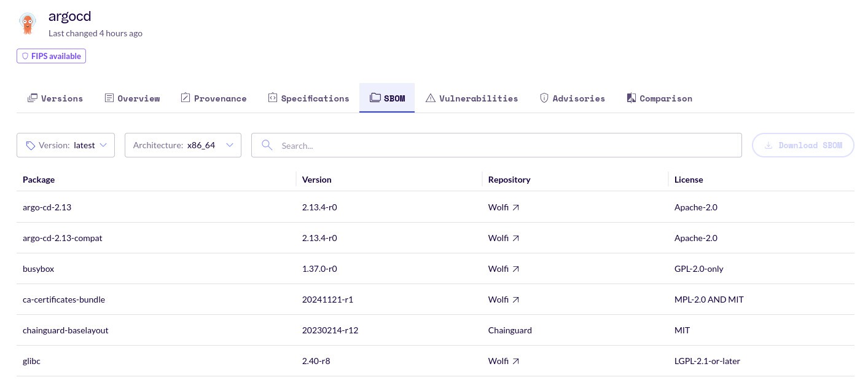Click the Download SBOM button
The height and width of the screenshot is (385, 868).
pyautogui.click(x=803, y=145)
